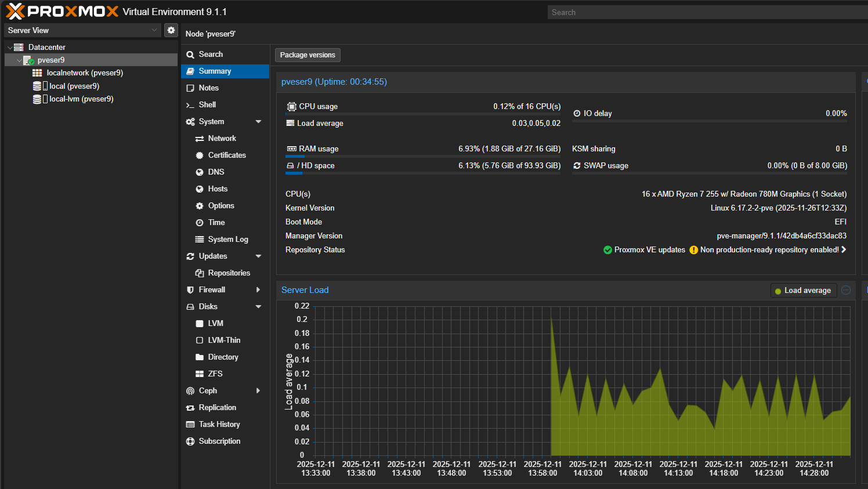Open the Network settings panel
Image resolution: width=868 pixels, height=489 pixels.
pyautogui.click(x=222, y=138)
